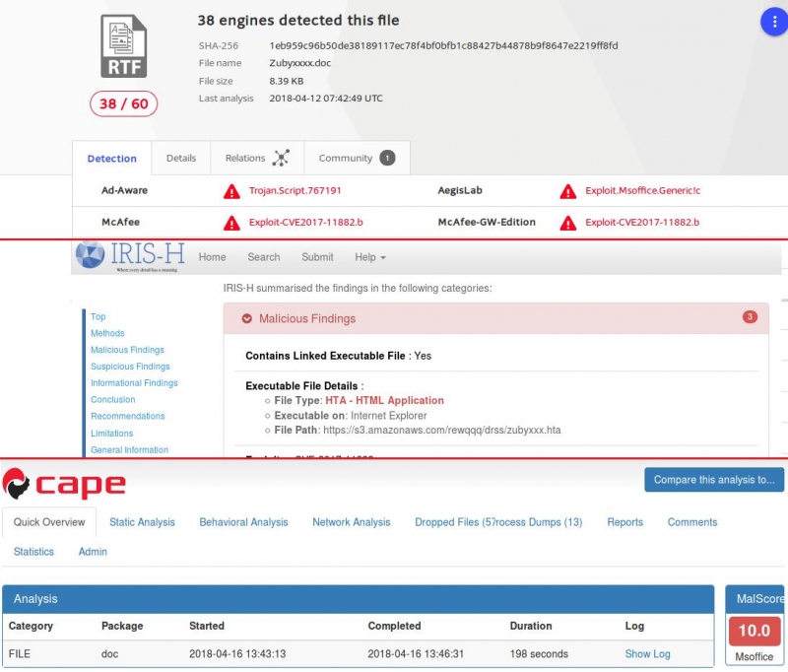The image size is (788, 672).
Task: Click the Malicious Findings count badge
Action: (x=750, y=317)
